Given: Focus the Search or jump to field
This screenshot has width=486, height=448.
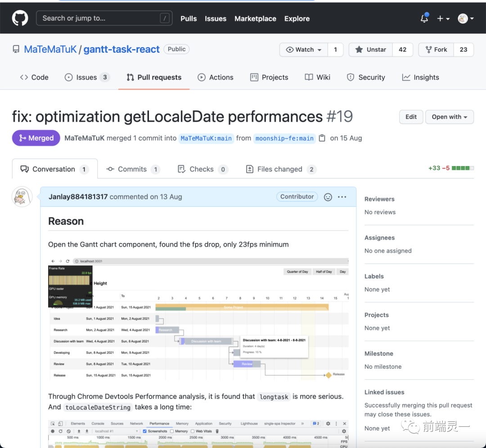Looking at the screenshot, I should click(x=104, y=18).
